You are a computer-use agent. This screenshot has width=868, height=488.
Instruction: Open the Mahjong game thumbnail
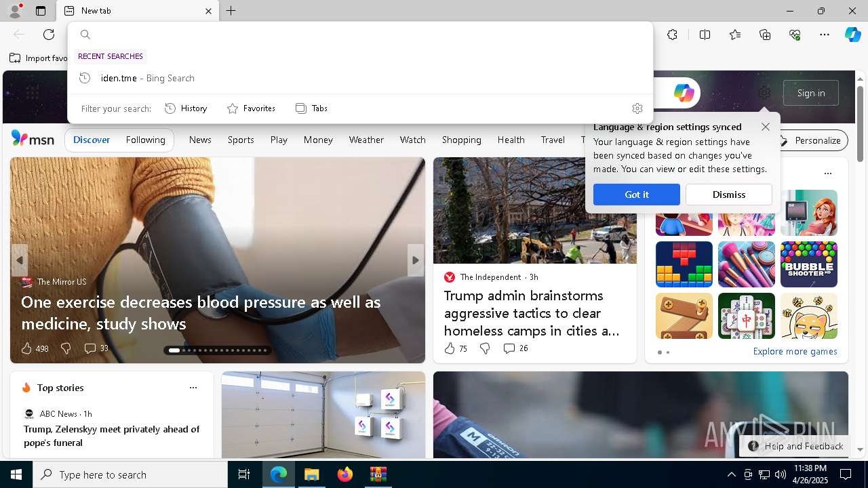pos(746,316)
